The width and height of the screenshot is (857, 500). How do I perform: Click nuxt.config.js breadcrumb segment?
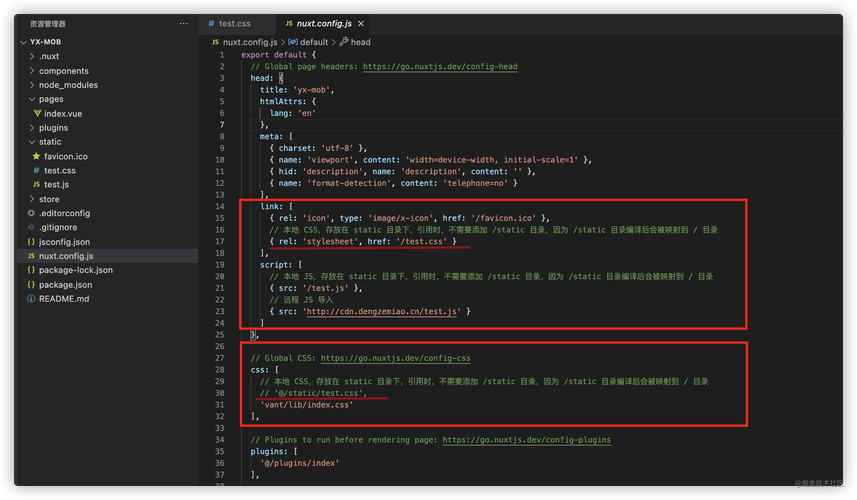point(250,42)
